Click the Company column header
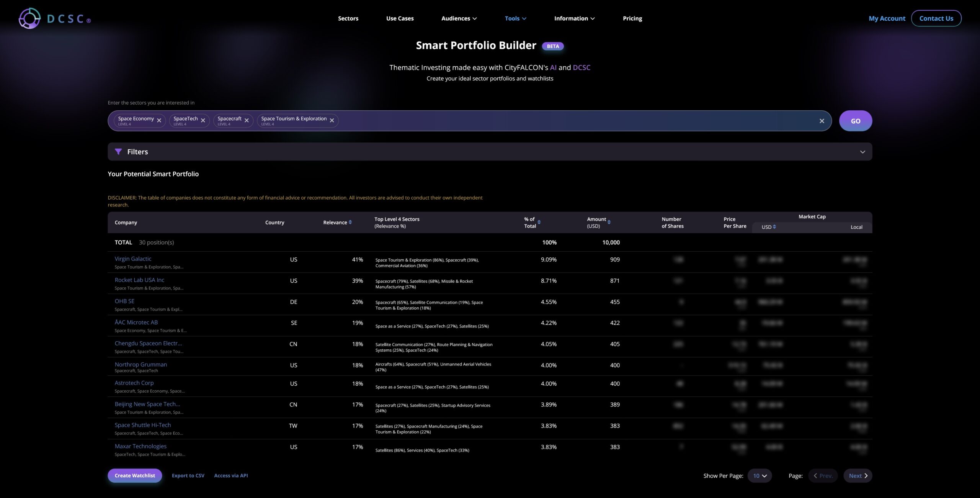 [x=126, y=223]
